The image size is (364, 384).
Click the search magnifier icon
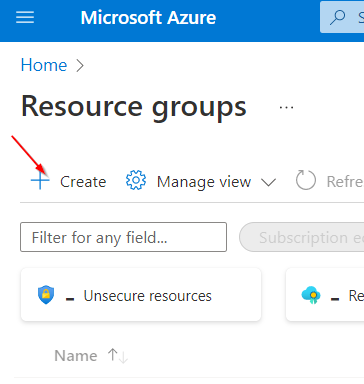[x=337, y=17]
